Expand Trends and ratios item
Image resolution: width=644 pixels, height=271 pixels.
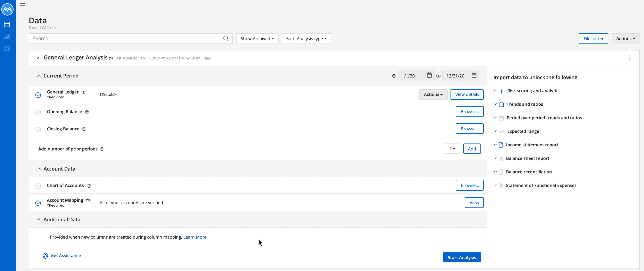[x=495, y=104]
